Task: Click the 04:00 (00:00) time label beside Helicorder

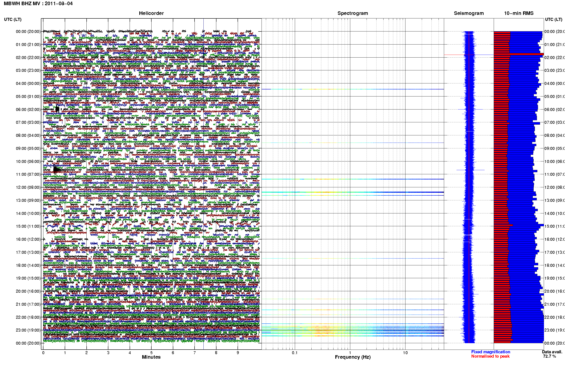Action: pyautogui.click(x=28, y=83)
